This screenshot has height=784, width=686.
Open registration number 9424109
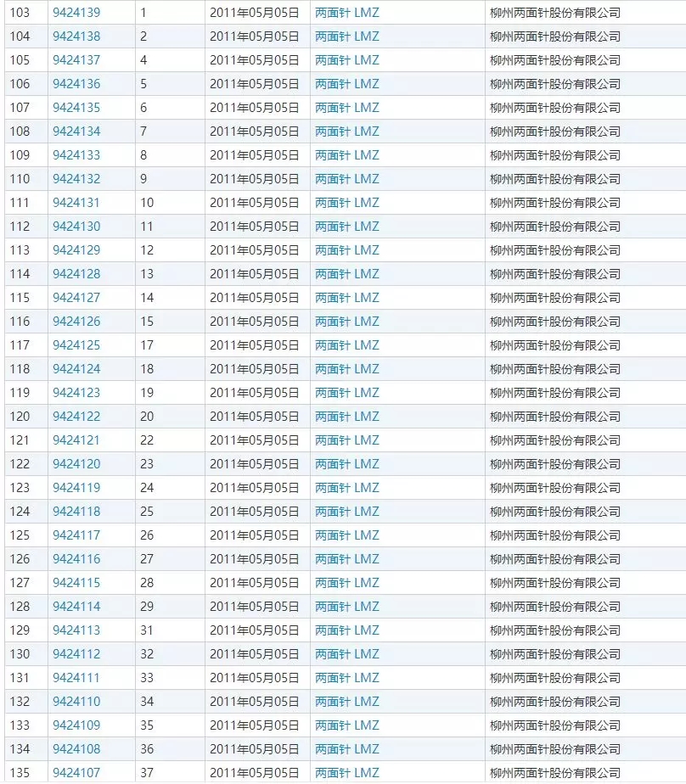point(76,725)
